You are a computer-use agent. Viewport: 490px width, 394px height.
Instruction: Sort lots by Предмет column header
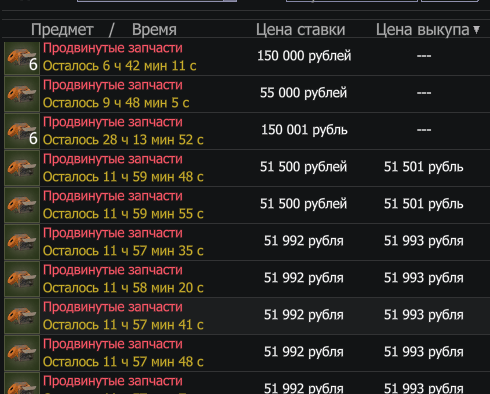[62, 30]
